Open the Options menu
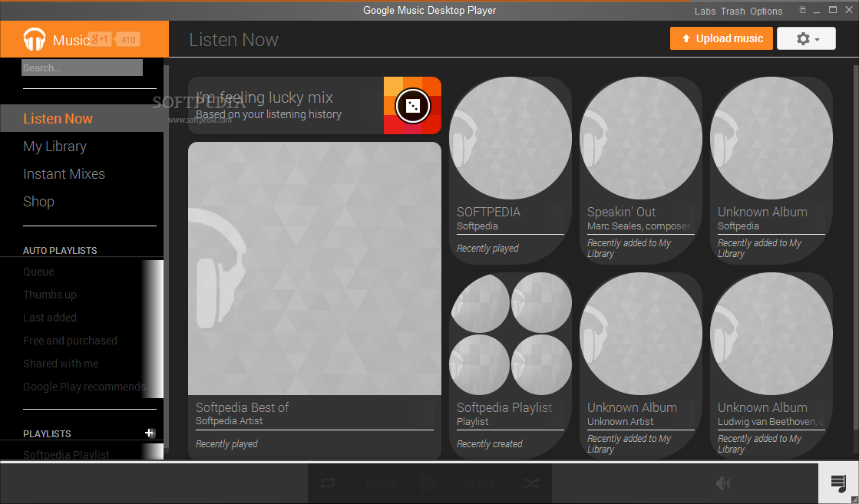Screen dimensions: 859x504 coord(766,11)
